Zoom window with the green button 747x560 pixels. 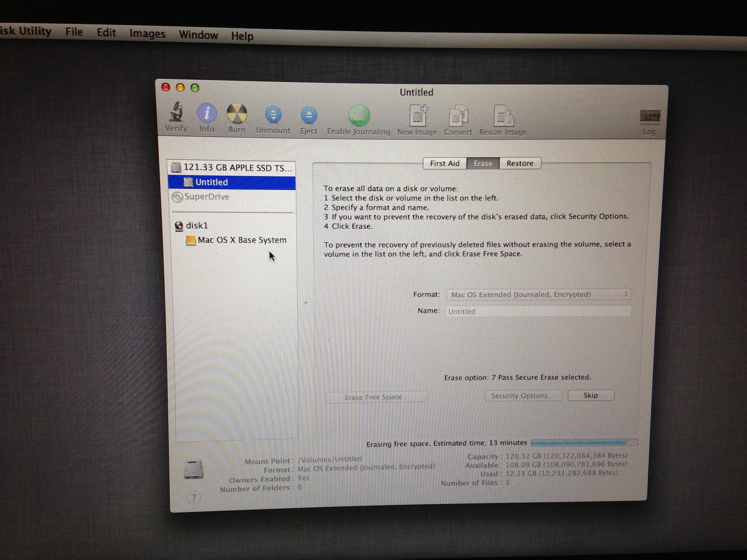click(x=195, y=88)
